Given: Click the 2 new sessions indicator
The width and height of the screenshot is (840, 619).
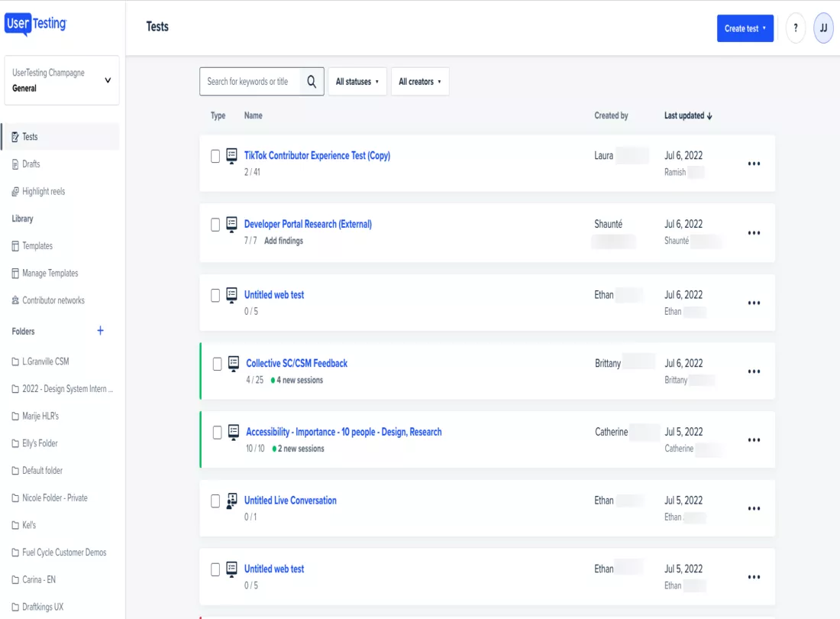Looking at the screenshot, I should click(x=299, y=449).
